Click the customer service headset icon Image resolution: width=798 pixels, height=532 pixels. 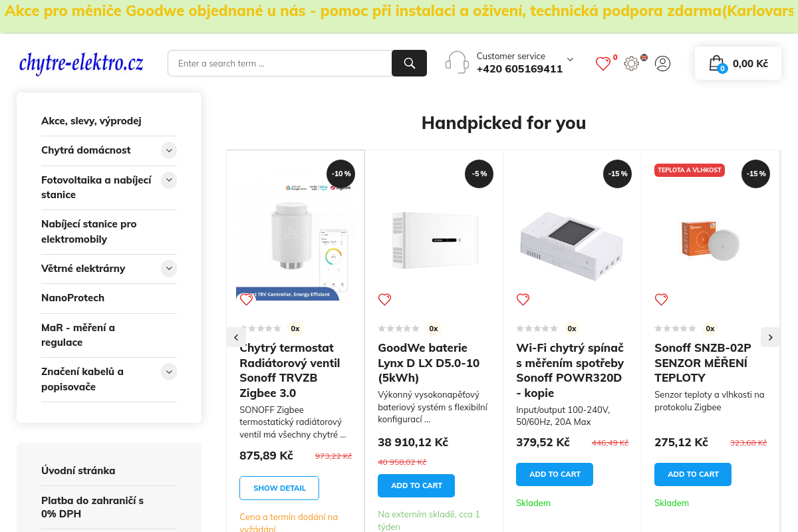[457, 63]
